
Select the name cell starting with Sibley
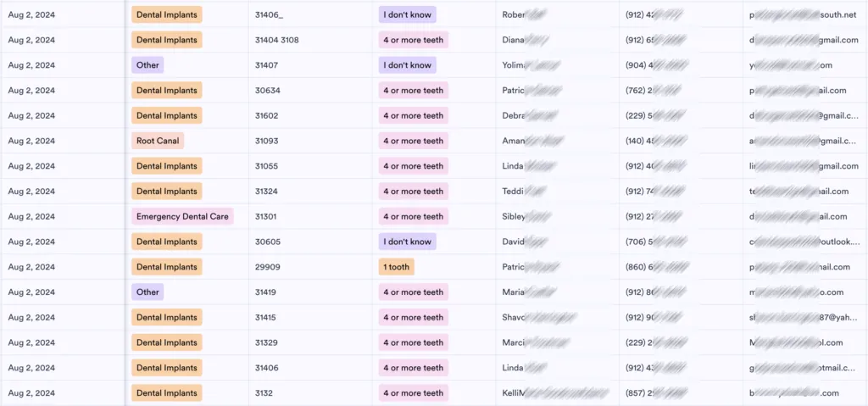558,217
